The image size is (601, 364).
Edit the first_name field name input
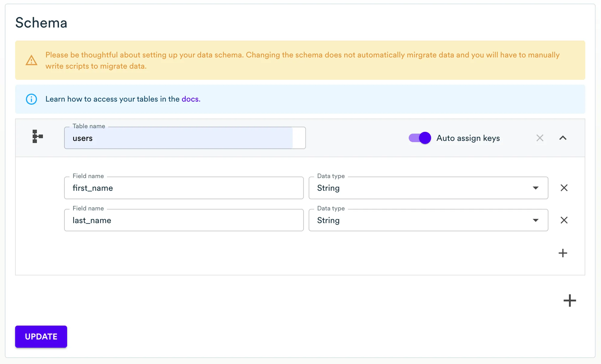184,188
